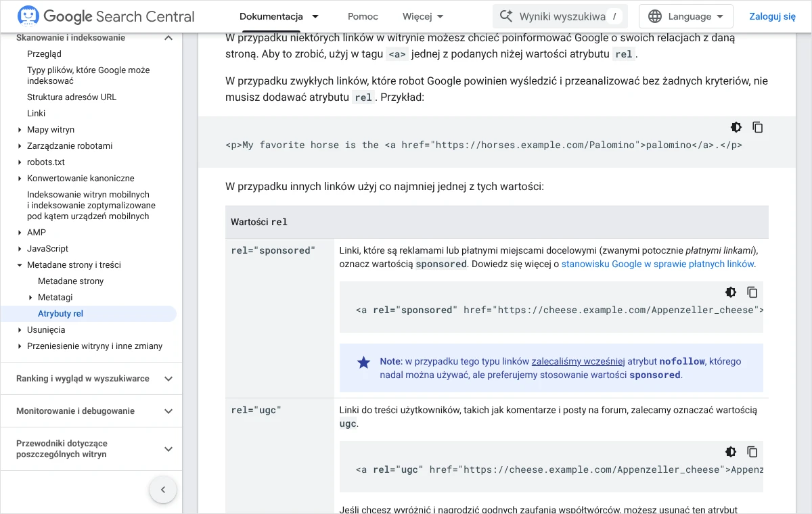Viewport: 812px width, 514px height.
Task: Open Struktura adresów URL page
Action: [x=72, y=97]
